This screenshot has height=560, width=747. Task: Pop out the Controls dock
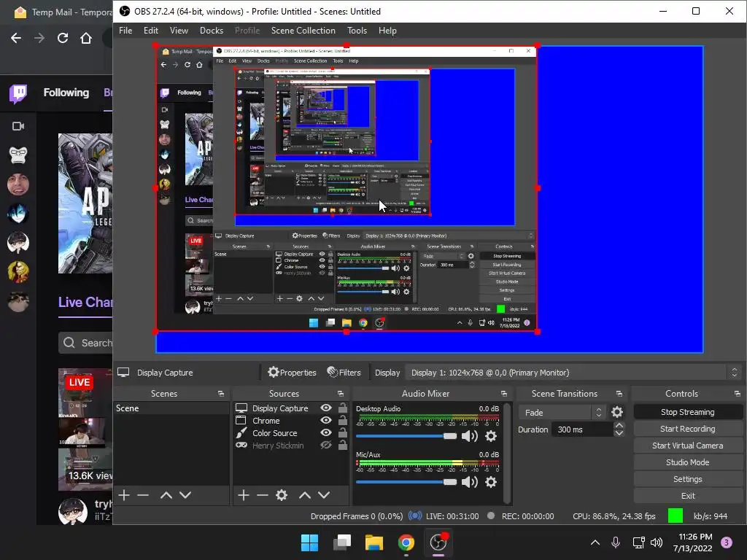pyautogui.click(x=738, y=394)
